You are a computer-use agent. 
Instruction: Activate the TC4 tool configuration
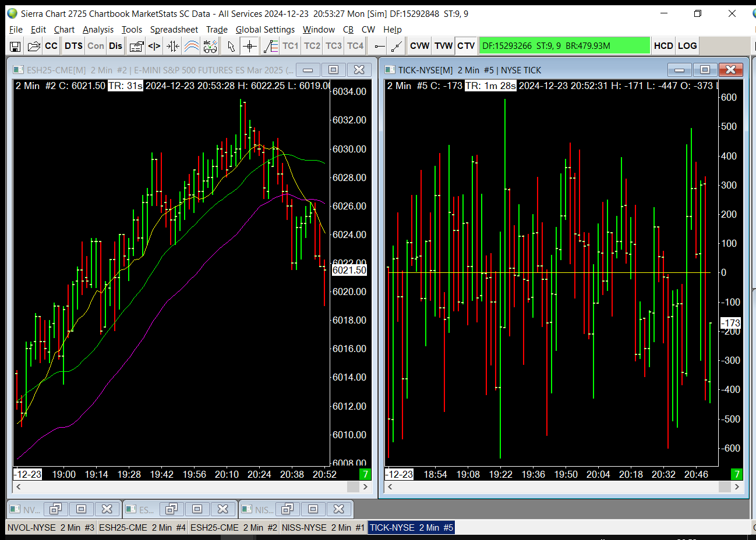(355, 46)
